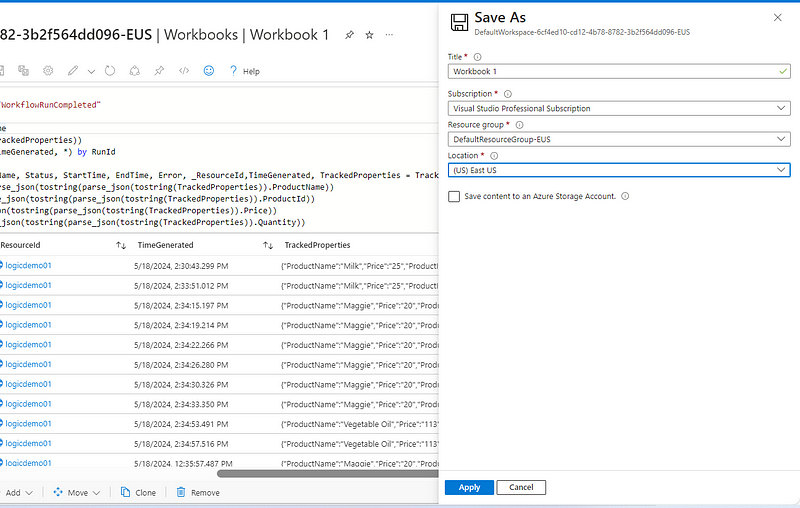Open logicdemo01 link in the 2:34:22.266 PM row
800x508 pixels.
(28, 345)
